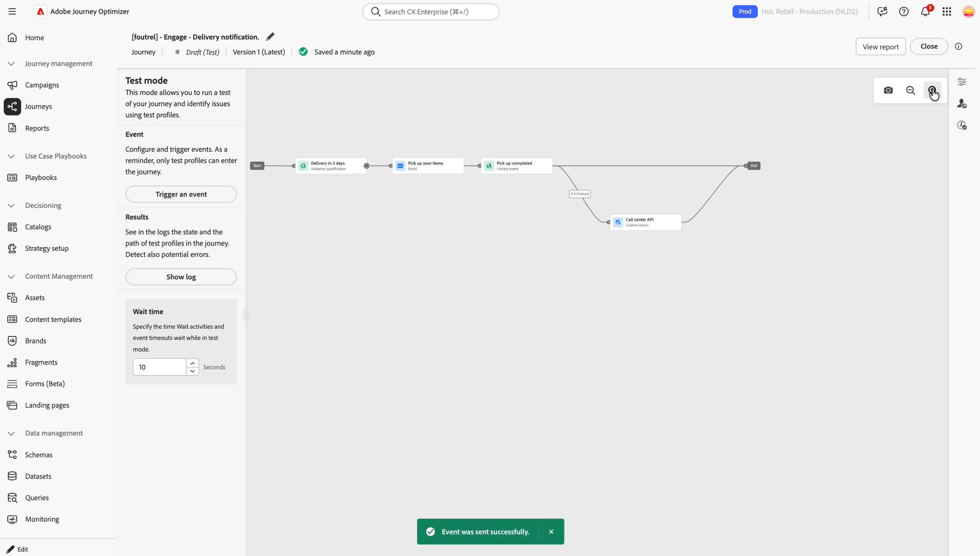The height and width of the screenshot is (556, 980).
Task: Open Campaigns in sidebar
Action: [42, 85]
